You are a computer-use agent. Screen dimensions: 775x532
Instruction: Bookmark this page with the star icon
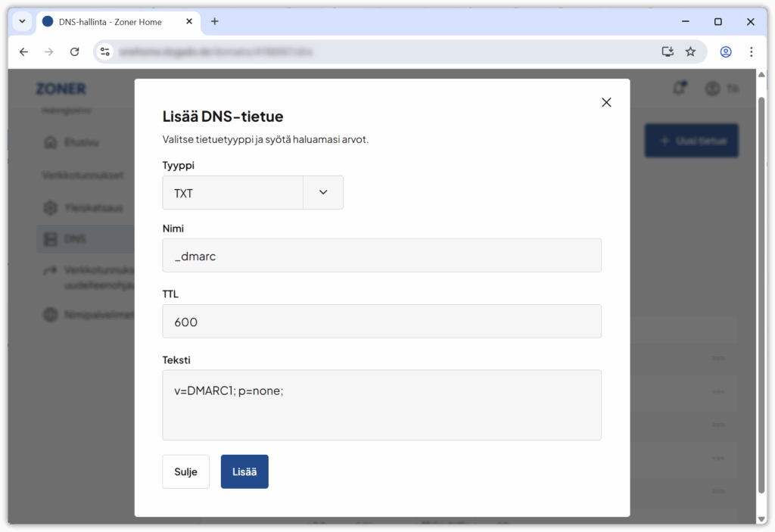[x=690, y=52]
